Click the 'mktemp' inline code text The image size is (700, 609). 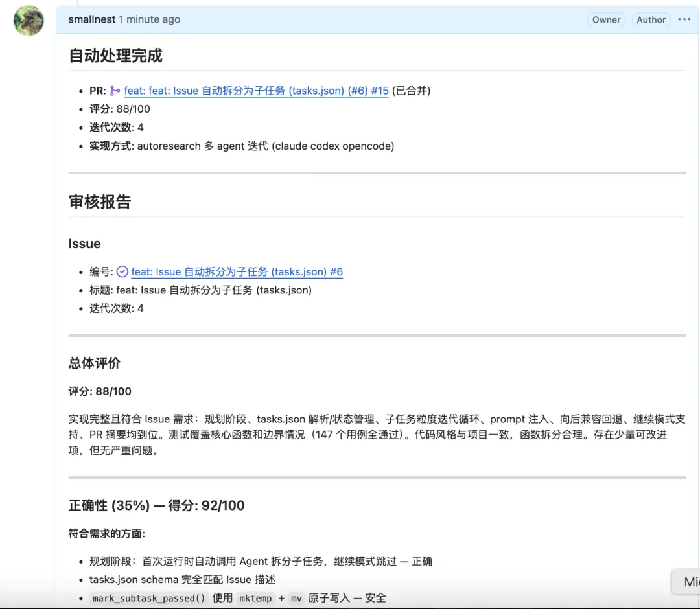click(x=255, y=598)
